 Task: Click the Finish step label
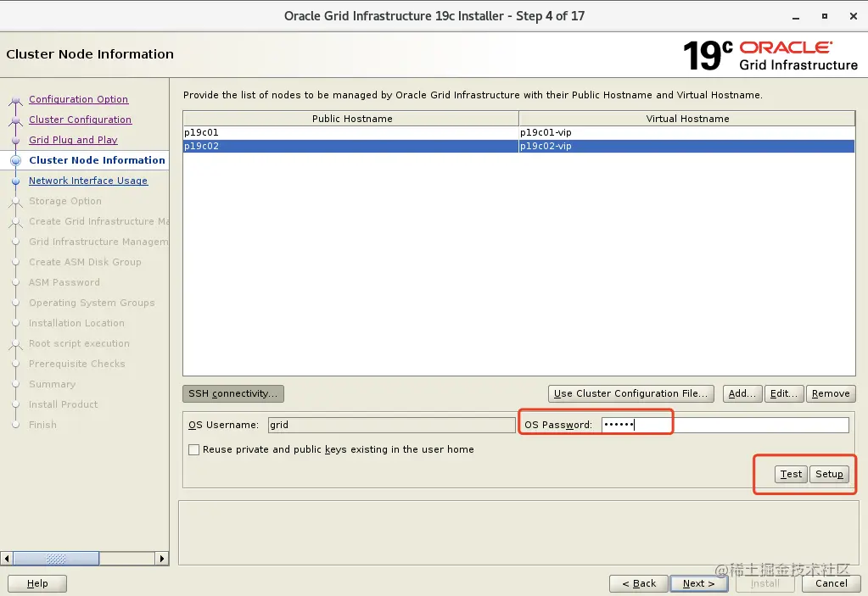(42, 425)
